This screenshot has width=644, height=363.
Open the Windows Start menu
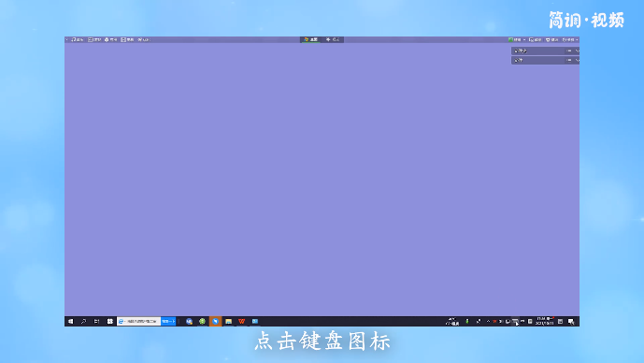71,322
